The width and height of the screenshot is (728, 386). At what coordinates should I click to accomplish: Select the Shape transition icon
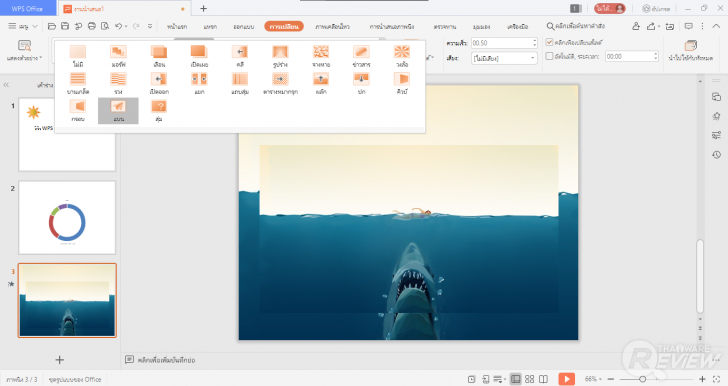280,56
